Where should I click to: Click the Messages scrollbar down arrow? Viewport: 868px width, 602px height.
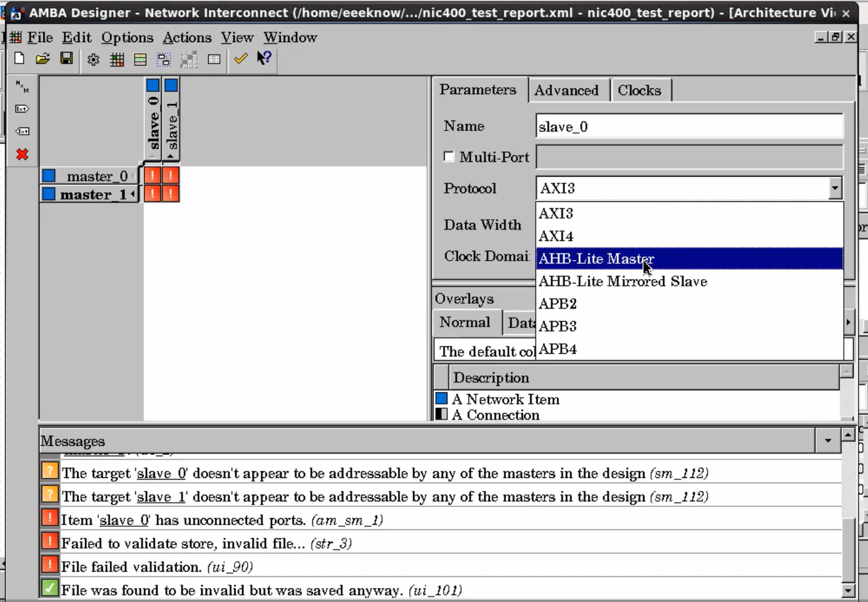[x=848, y=590]
